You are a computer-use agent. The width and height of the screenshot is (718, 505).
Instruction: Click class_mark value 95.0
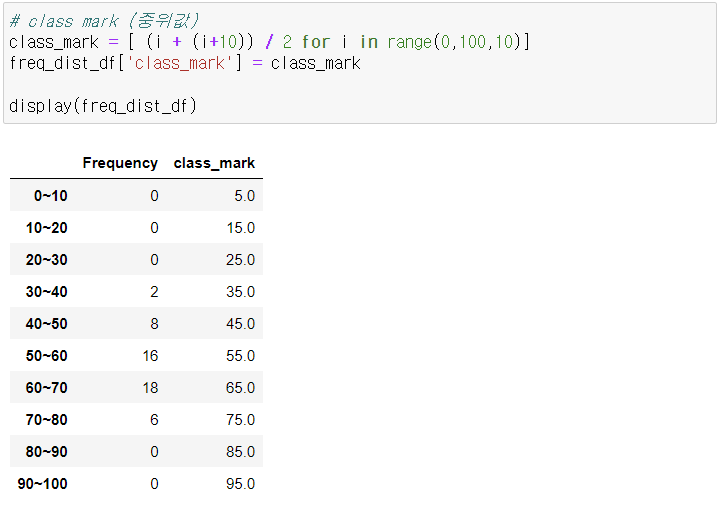[x=240, y=484]
